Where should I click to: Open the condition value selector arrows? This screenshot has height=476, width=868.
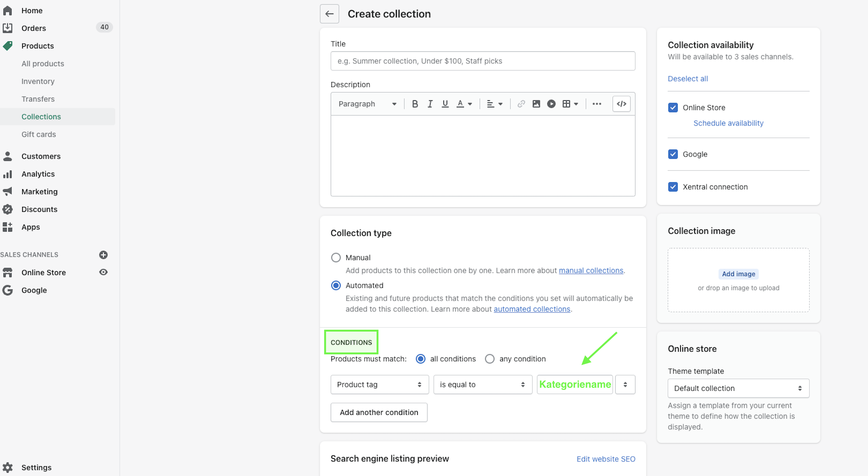pyautogui.click(x=625, y=385)
